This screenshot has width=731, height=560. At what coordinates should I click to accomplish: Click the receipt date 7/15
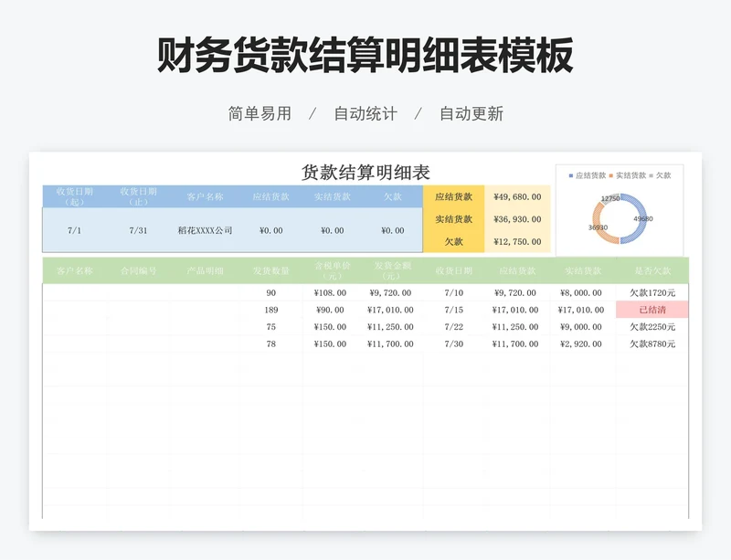453,310
